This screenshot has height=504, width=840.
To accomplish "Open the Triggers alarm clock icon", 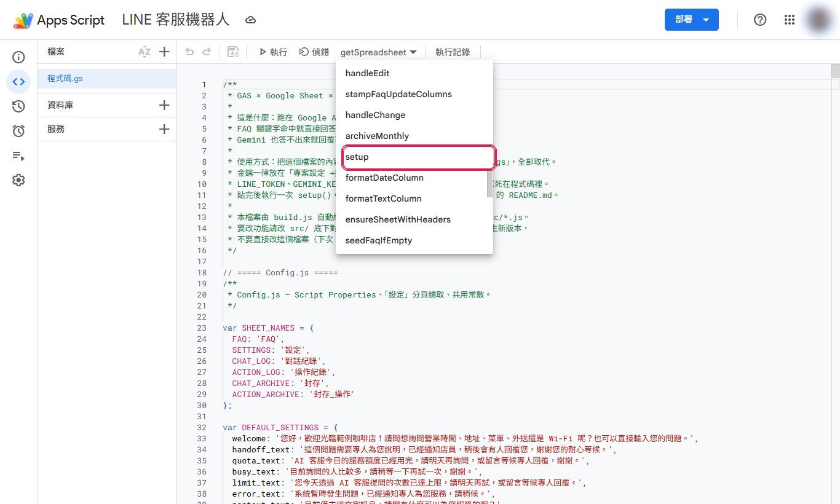I will point(18,131).
